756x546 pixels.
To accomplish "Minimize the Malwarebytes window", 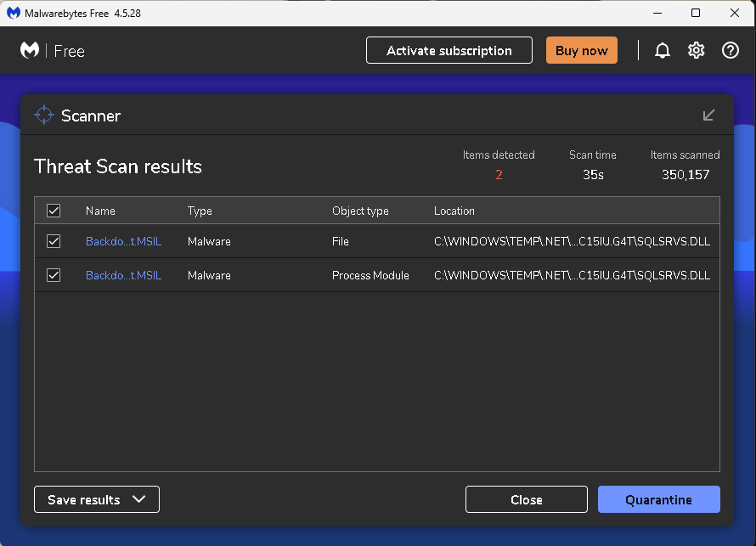I will [x=657, y=13].
